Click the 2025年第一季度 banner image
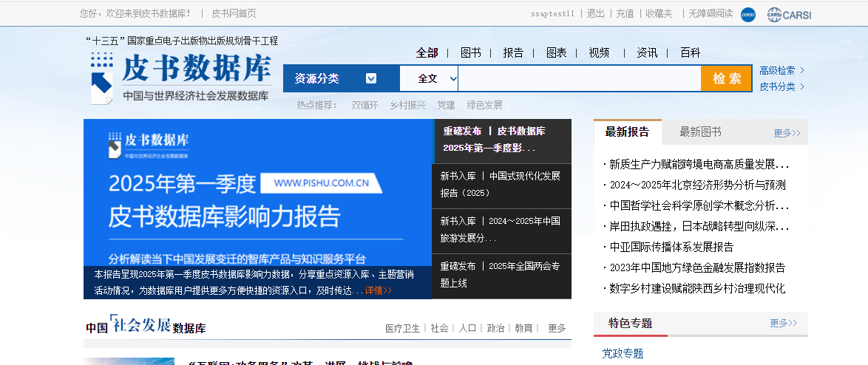 [257, 209]
